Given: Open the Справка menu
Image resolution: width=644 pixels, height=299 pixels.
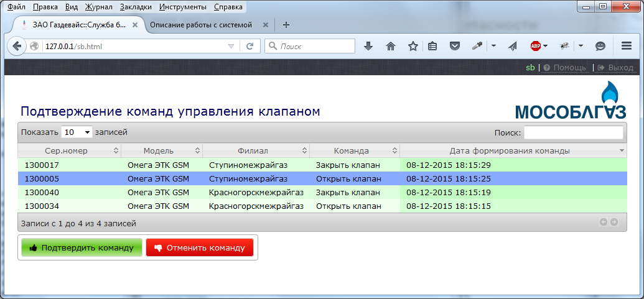Looking at the screenshot, I should pos(228,7).
